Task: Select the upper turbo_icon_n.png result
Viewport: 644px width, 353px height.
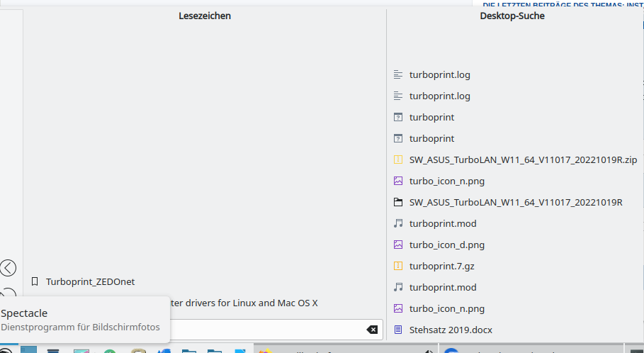Action: click(446, 181)
